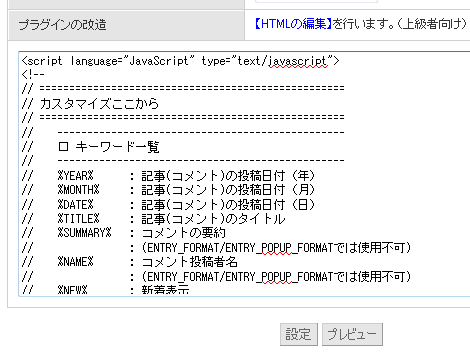Screen dimensions: 470x362
Task: Click the キーワード一覧 heading line
Action: [x=90, y=147]
